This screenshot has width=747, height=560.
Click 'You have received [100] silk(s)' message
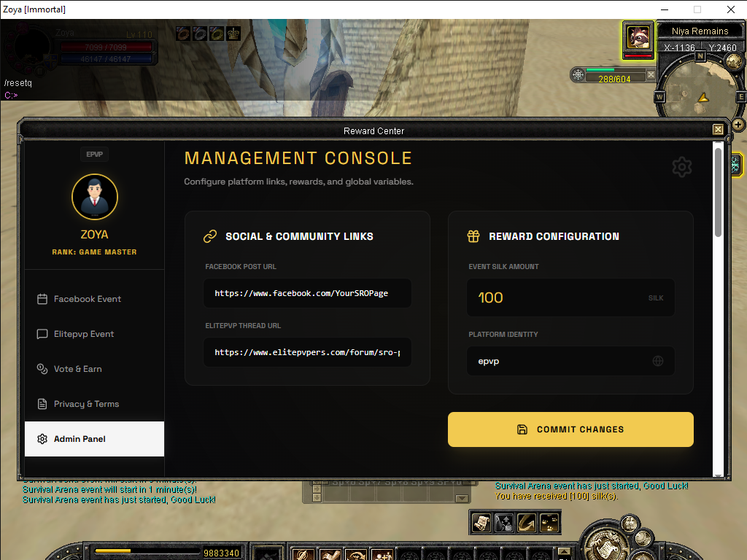pyautogui.click(x=557, y=496)
